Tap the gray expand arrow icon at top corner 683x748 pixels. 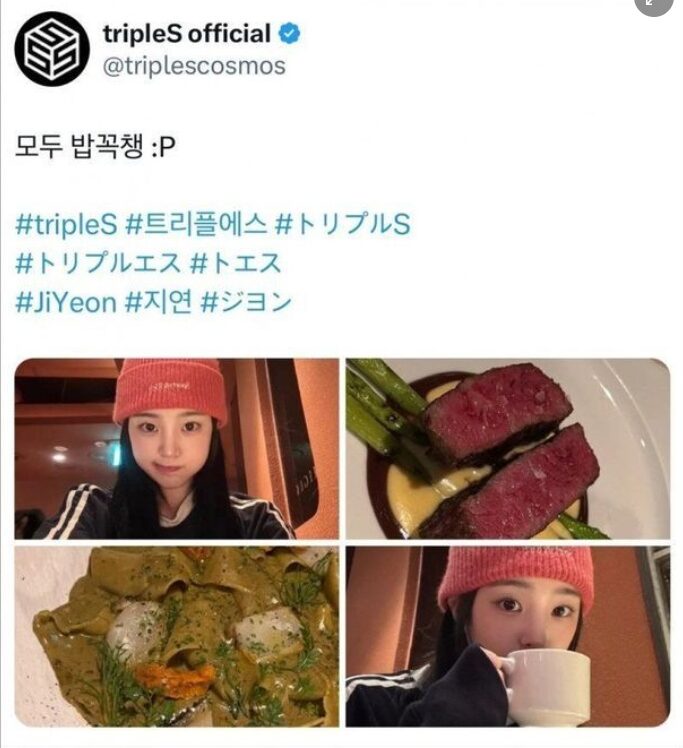click(654, 3)
